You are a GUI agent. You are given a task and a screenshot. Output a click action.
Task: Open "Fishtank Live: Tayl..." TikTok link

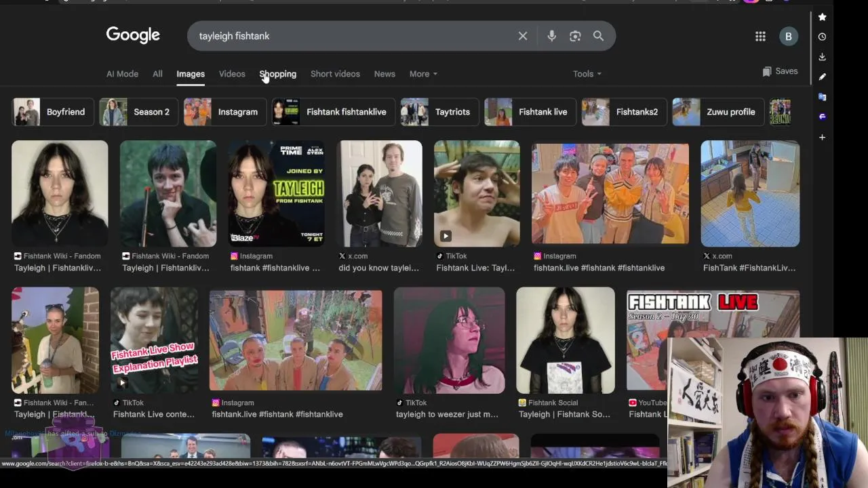pyautogui.click(x=475, y=268)
